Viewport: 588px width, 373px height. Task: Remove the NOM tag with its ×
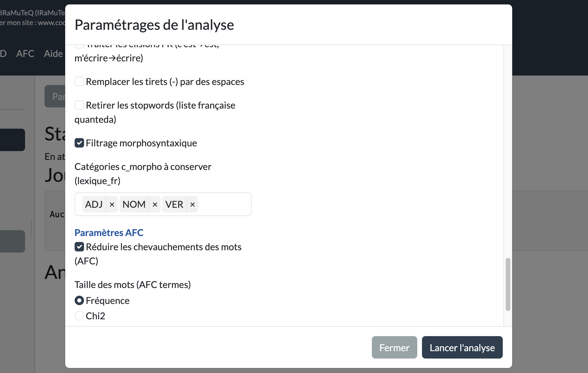pyautogui.click(x=155, y=205)
